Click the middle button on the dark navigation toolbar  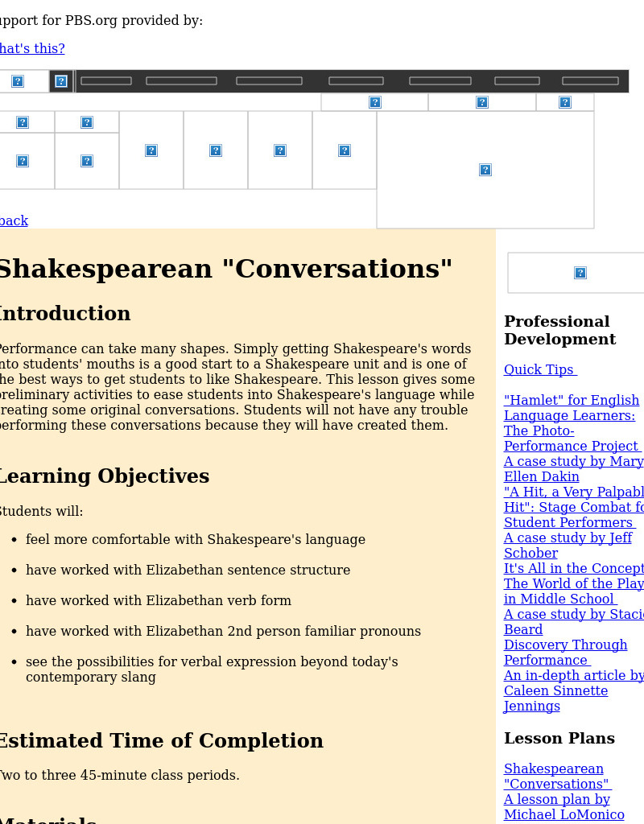(356, 80)
